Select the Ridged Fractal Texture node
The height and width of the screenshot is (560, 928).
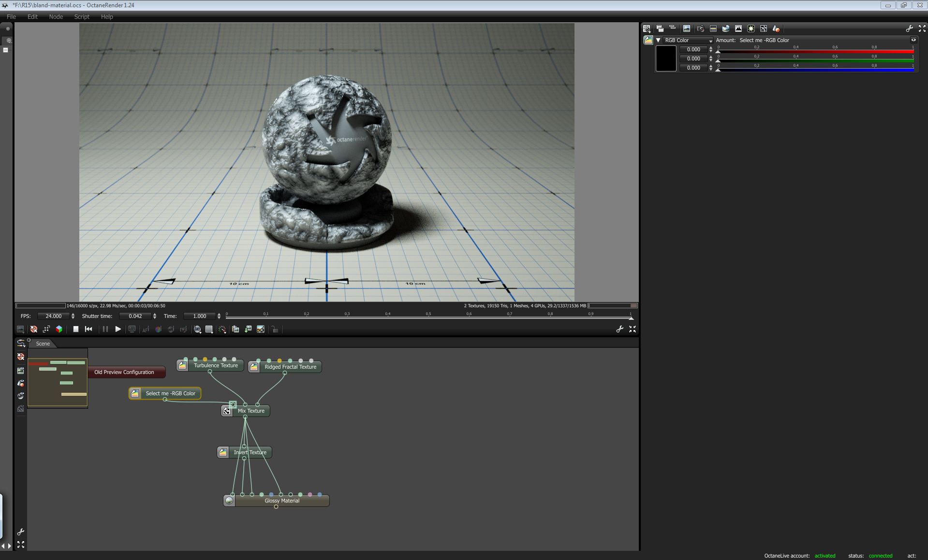[x=284, y=367]
